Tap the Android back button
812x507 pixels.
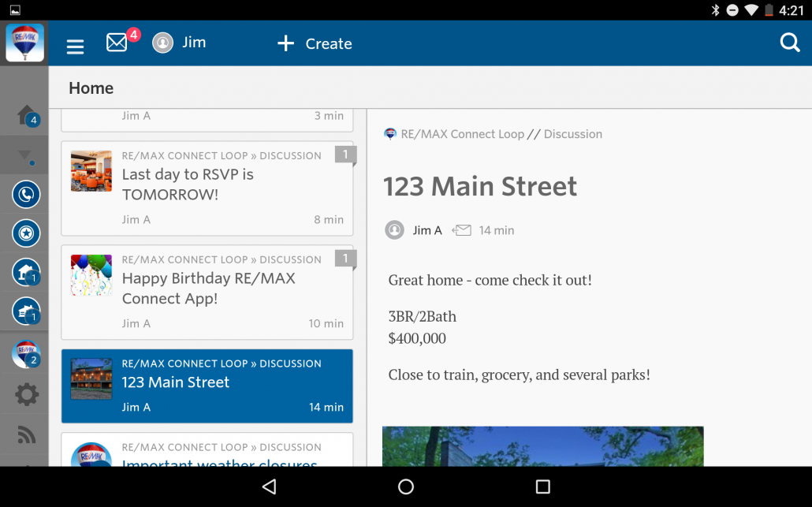coord(270,486)
